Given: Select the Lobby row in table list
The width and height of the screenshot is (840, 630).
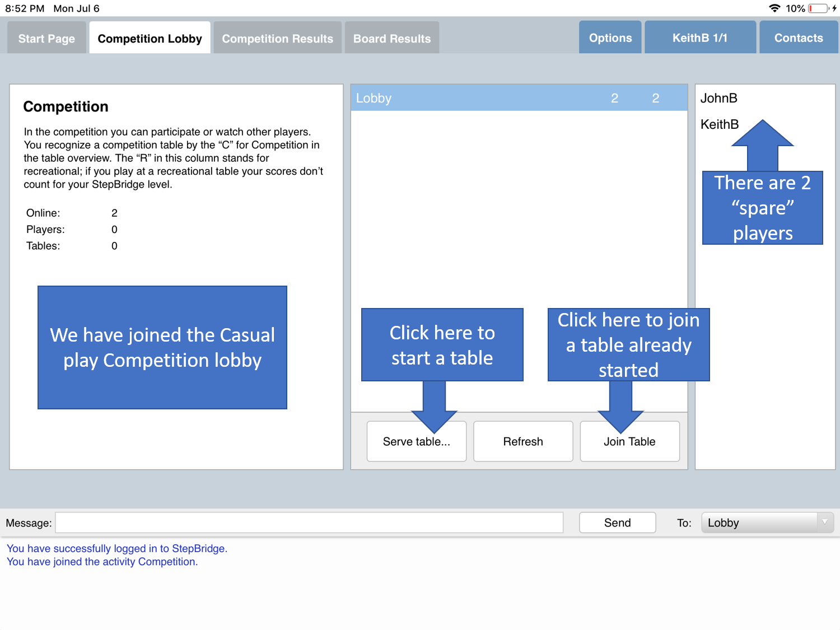Looking at the screenshot, I should 519,98.
